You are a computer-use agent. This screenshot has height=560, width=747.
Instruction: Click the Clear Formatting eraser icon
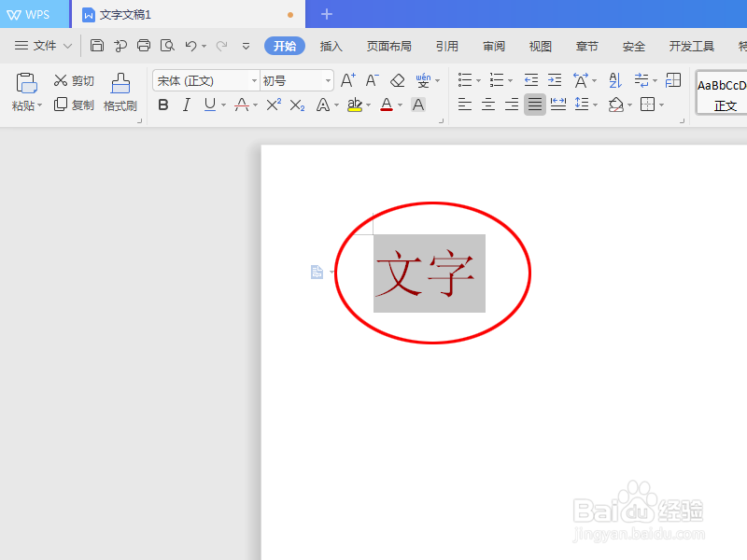[x=396, y=80]
